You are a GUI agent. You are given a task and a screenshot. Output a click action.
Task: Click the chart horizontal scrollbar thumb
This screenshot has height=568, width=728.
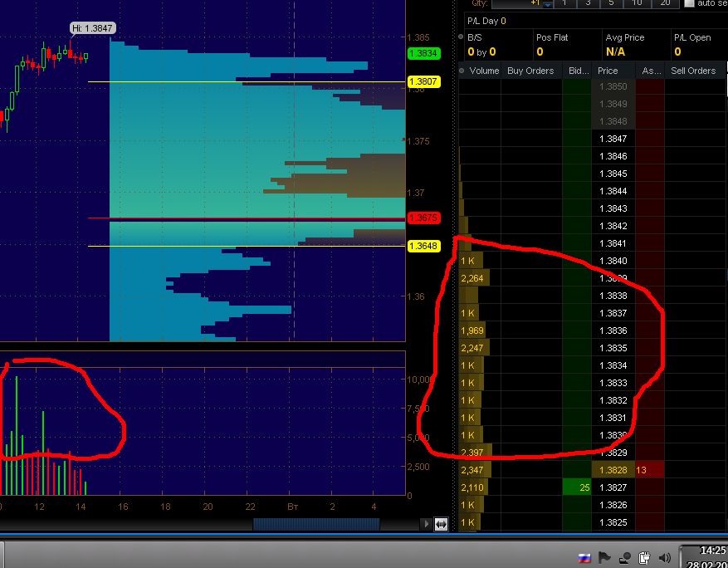316,524
